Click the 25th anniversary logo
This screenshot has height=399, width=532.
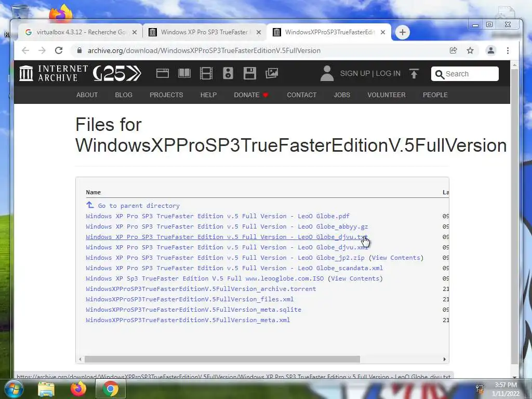[x=117, y=73]
